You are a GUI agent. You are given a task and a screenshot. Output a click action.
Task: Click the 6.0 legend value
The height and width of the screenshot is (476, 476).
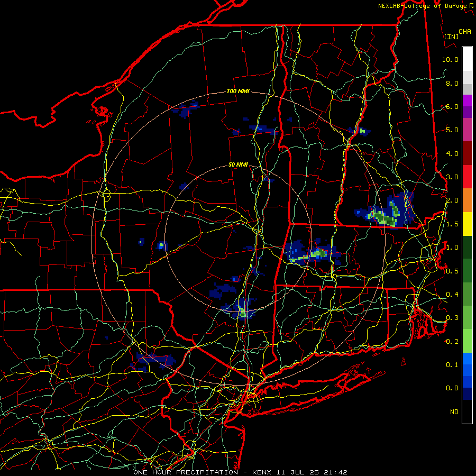(452, 106)
